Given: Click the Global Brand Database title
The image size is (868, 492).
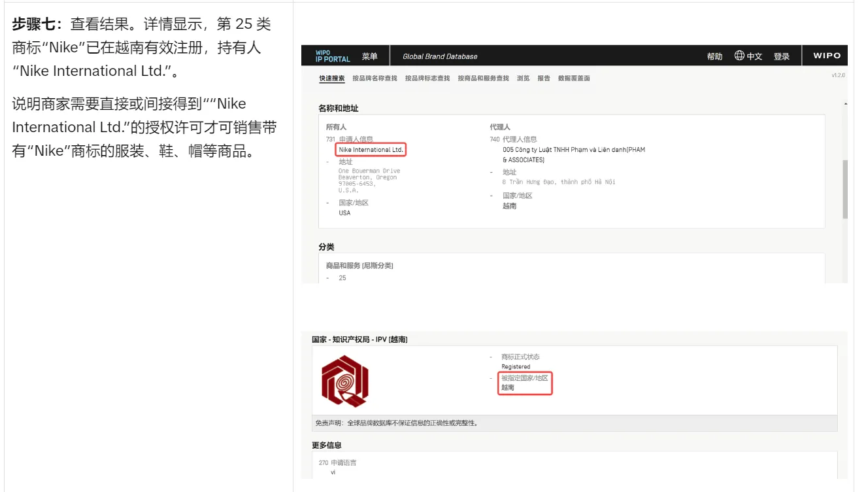Looking at the screenshot, I should coord(440,56).
